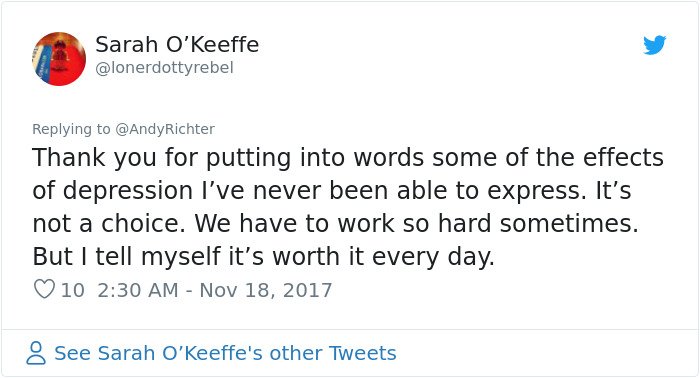The height and width of the screenshot is (378, 700).
Task: Open the @AndyRichter mention
Action: click(165, 129)
